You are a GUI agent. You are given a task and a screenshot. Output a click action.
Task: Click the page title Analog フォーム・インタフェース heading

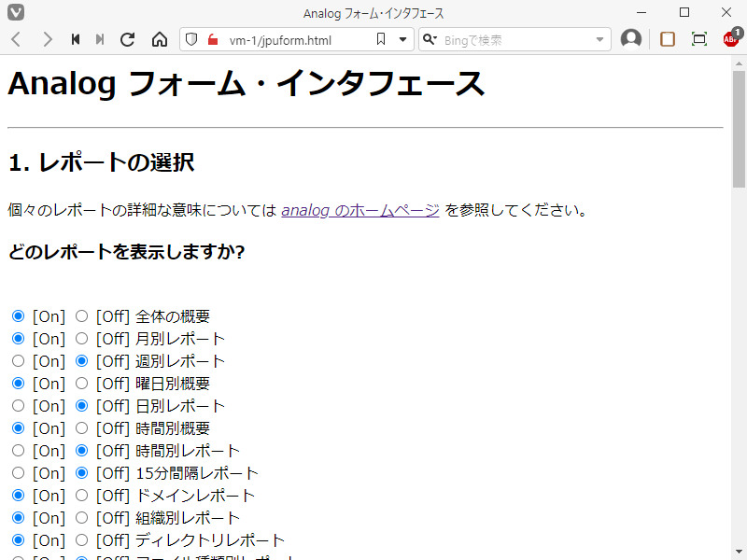click(247, 84)
